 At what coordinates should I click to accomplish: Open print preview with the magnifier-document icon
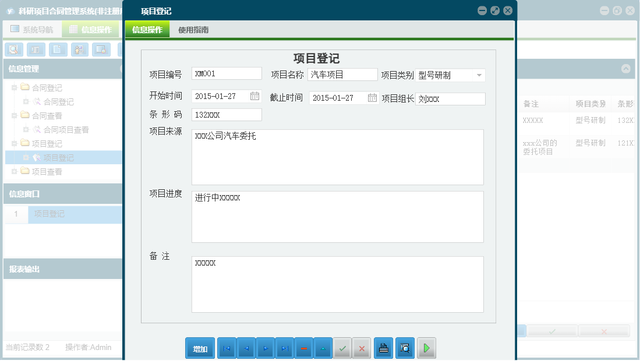[x=405, y=348]
